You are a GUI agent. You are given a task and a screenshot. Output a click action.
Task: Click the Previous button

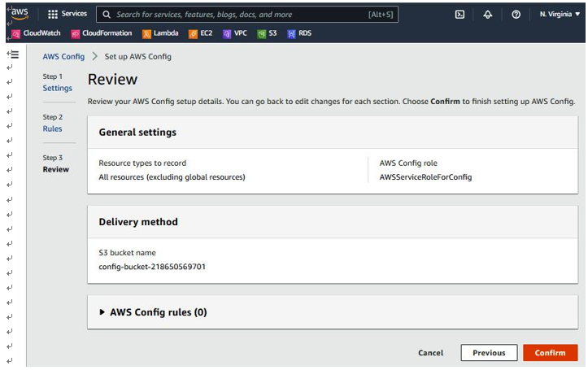tap(489, 353)
